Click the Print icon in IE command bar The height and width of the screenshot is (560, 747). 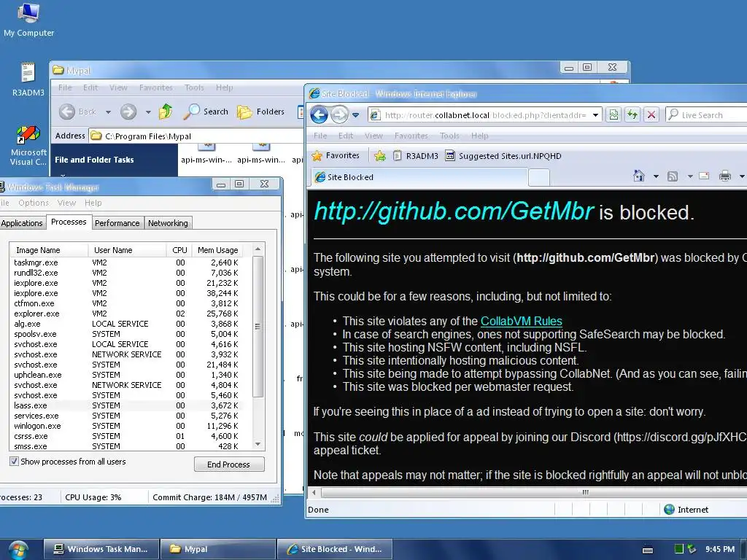coord(725,176)
